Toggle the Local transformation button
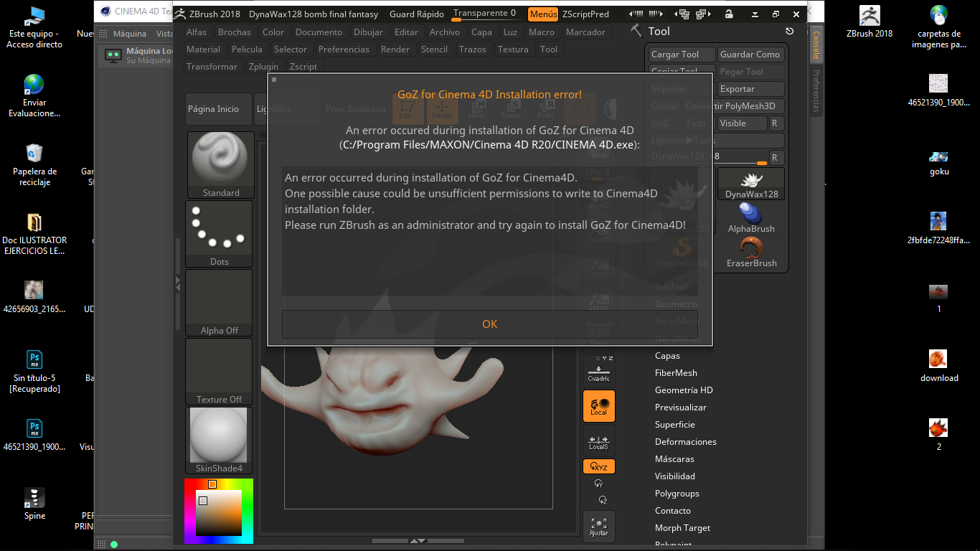The width and height of the screenshot is (980, 551). coord(599,406)
